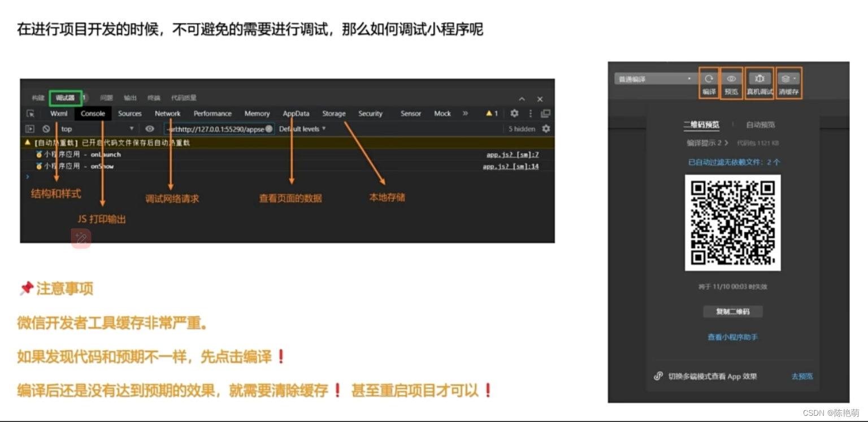Click the undock devtools window icon
Image resolution: width=868 pixels, height=422 pixels.
coord(545,114)
